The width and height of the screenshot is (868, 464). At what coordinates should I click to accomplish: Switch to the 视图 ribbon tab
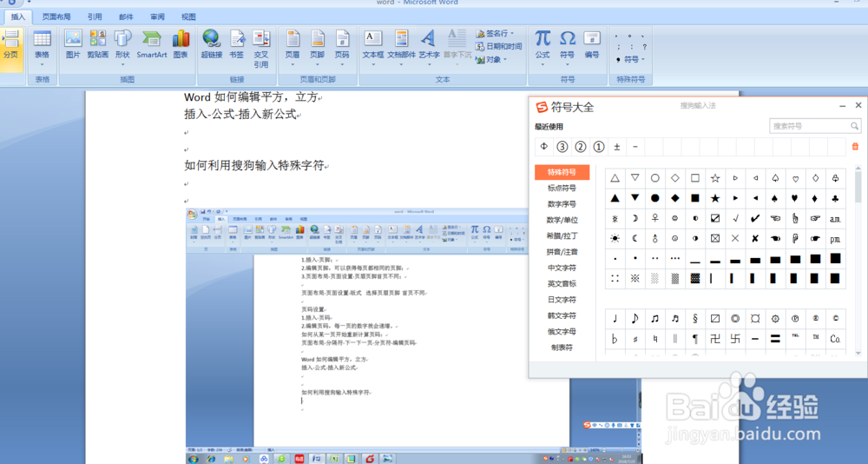(x=188, y=17)
